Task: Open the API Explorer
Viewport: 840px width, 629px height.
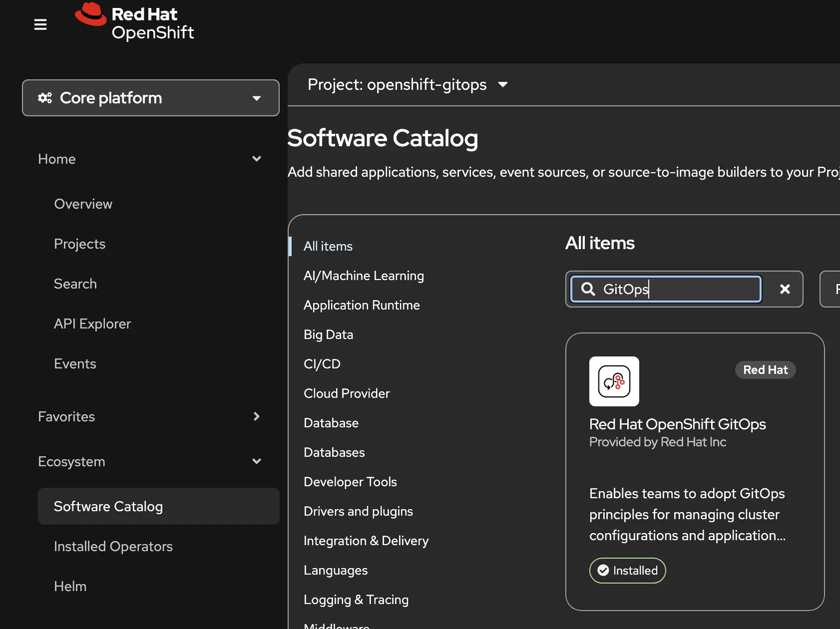Action: pyautogui.click(x=92, y=323)
